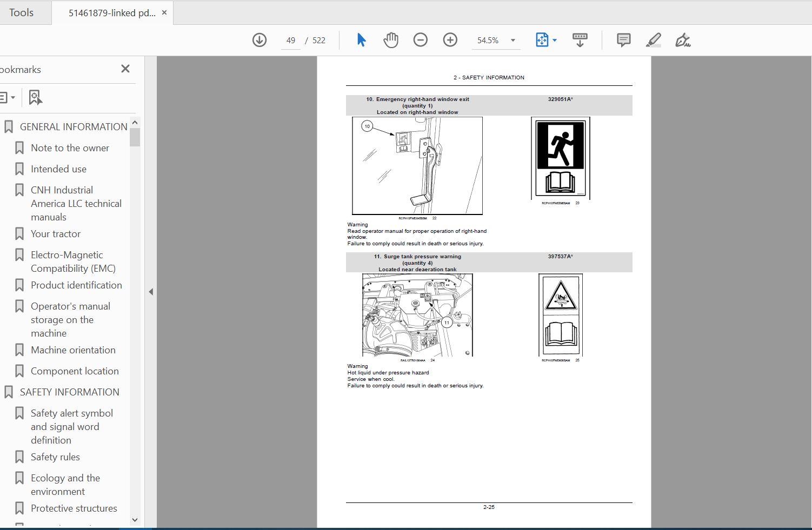Viewport: 812px width, 530px height.
Task: Select the highlight pen tool
Action: tap(654, 40)
